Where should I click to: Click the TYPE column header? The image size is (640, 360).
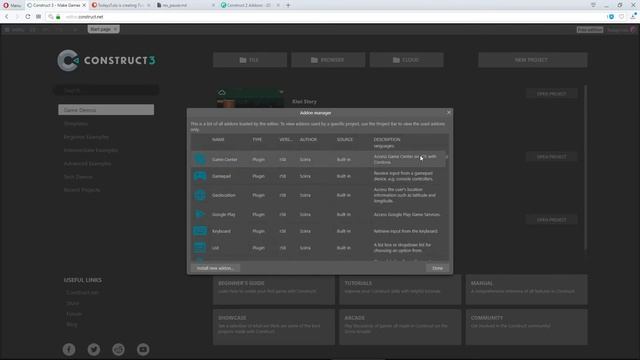[x=257, y=140]
